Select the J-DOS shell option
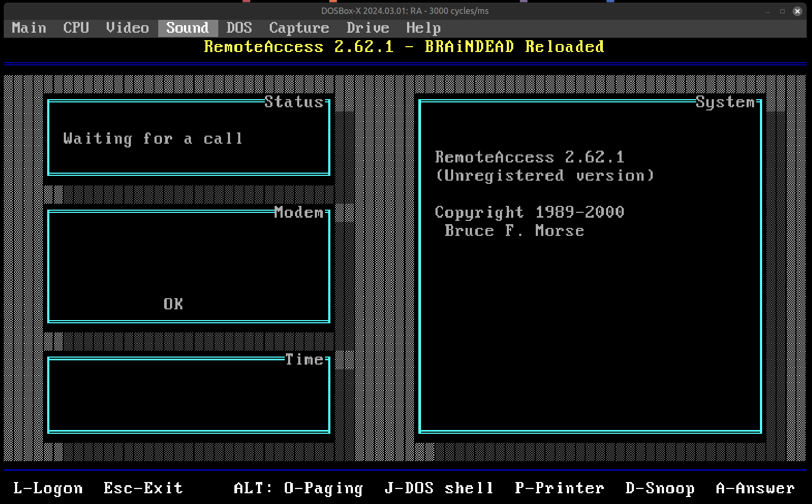812x504 pixels. click(439, 488)
